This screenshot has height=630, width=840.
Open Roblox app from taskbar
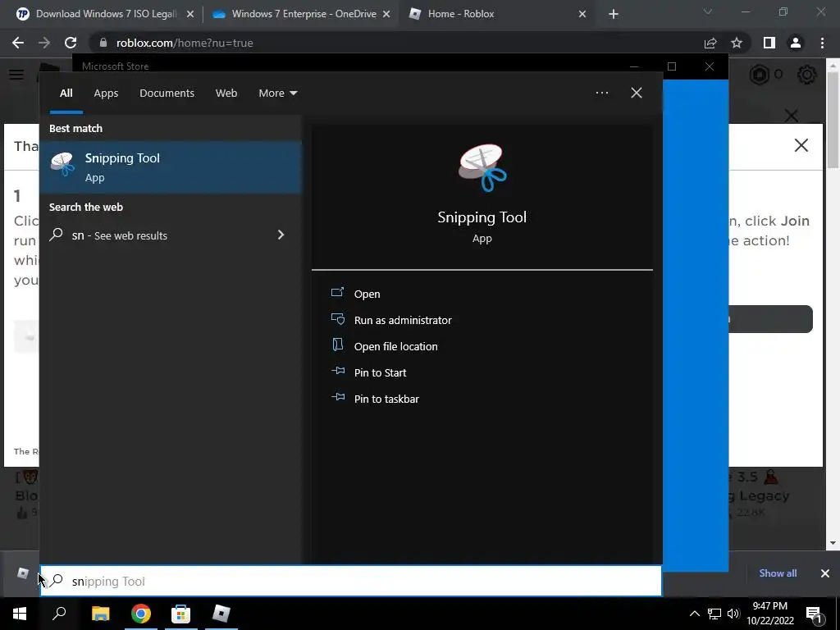(221, 614)
